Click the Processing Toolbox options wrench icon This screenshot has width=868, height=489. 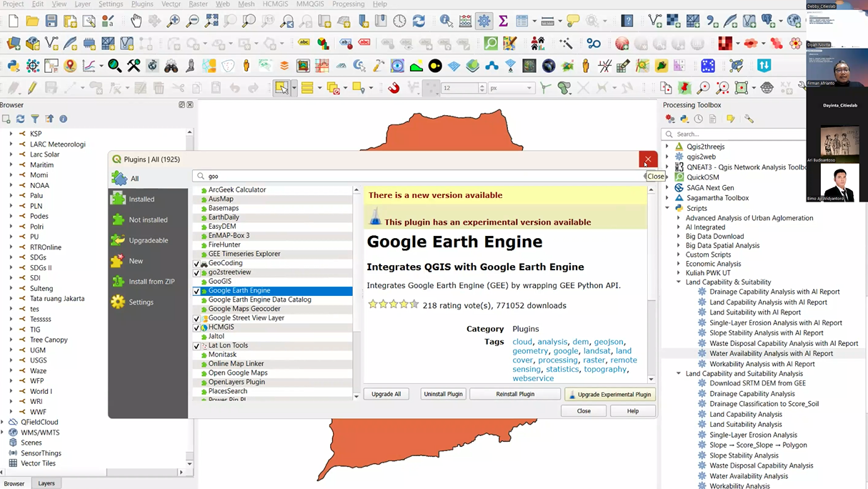click(749, 119)
